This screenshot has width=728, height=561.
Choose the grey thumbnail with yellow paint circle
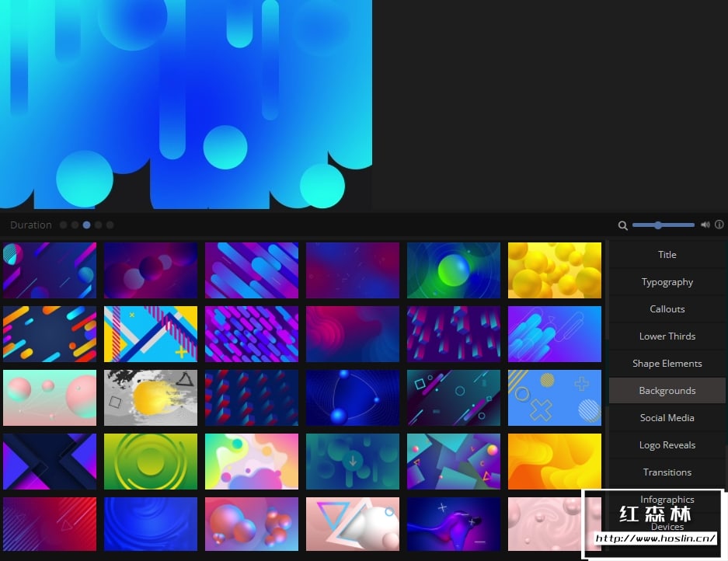click(x=151, y=398)
